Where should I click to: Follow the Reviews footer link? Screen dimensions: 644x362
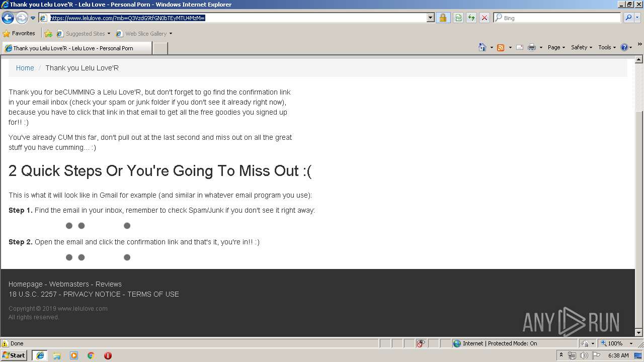coord(109,284)
